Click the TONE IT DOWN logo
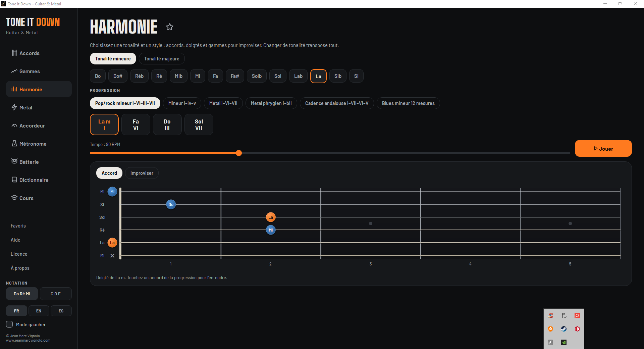 point(33,22)
